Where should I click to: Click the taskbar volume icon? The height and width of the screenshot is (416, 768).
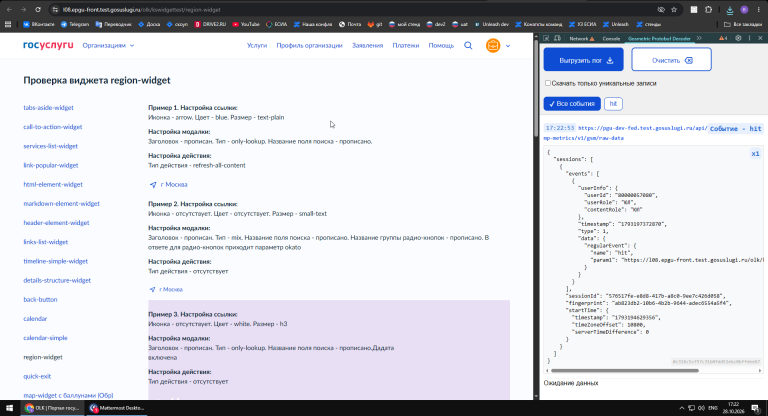click(x=701, y=408)
